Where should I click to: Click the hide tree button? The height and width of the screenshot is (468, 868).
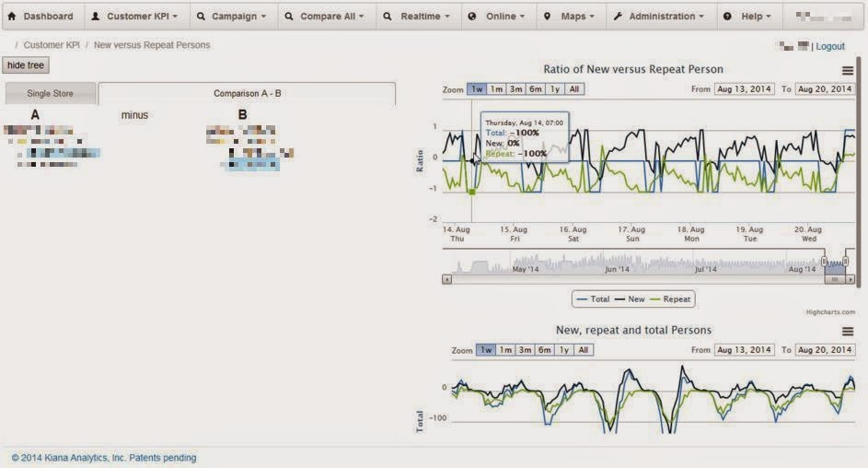[26, 64]
